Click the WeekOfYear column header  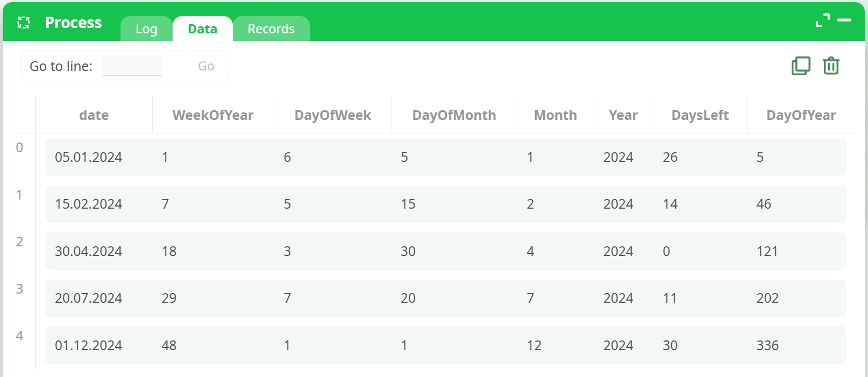point(213,115)
